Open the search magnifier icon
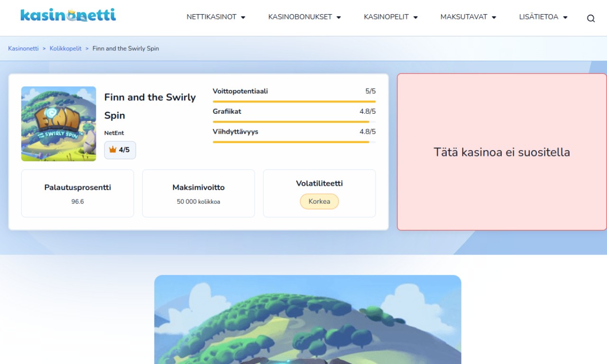Screen dimensions: 607x364 pyautogui.click(x=591, y=18)
